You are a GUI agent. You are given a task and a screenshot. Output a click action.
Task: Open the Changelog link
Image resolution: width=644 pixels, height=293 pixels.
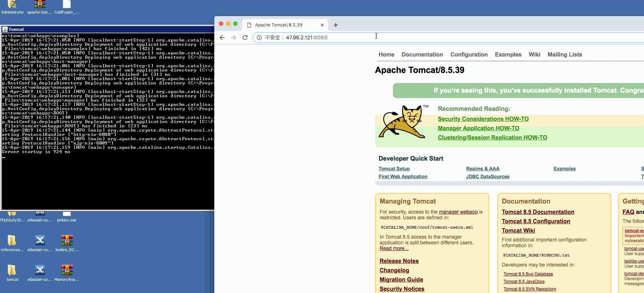point(394,270)
